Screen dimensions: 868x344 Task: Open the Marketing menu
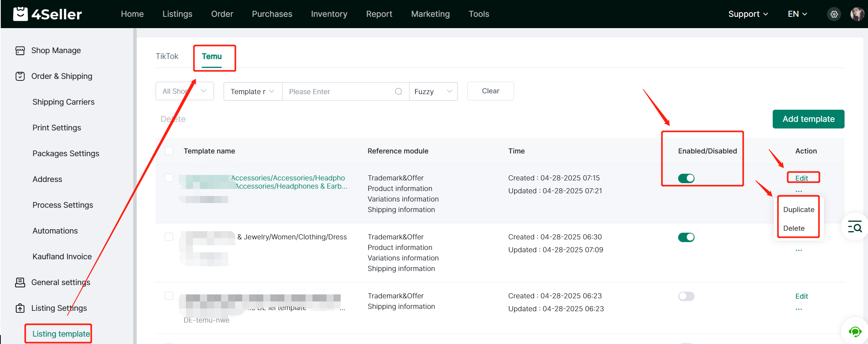pos(430,14)
